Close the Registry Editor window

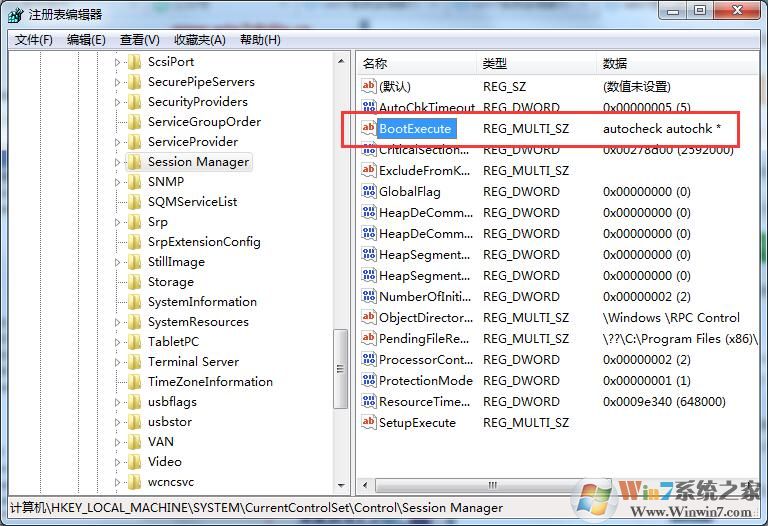737,11
